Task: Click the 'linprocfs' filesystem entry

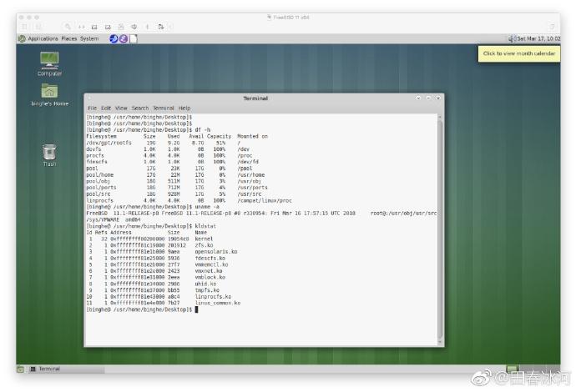Action: pos(99,200)
